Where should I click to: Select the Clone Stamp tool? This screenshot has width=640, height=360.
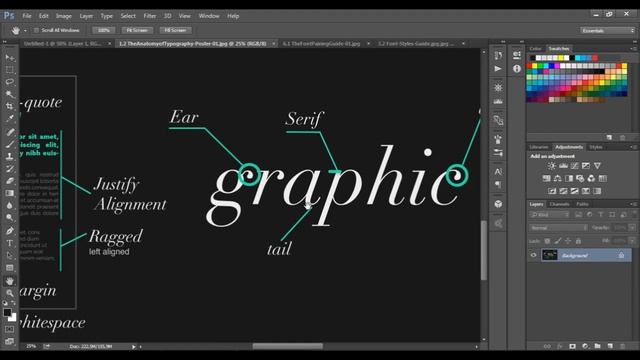9,156
